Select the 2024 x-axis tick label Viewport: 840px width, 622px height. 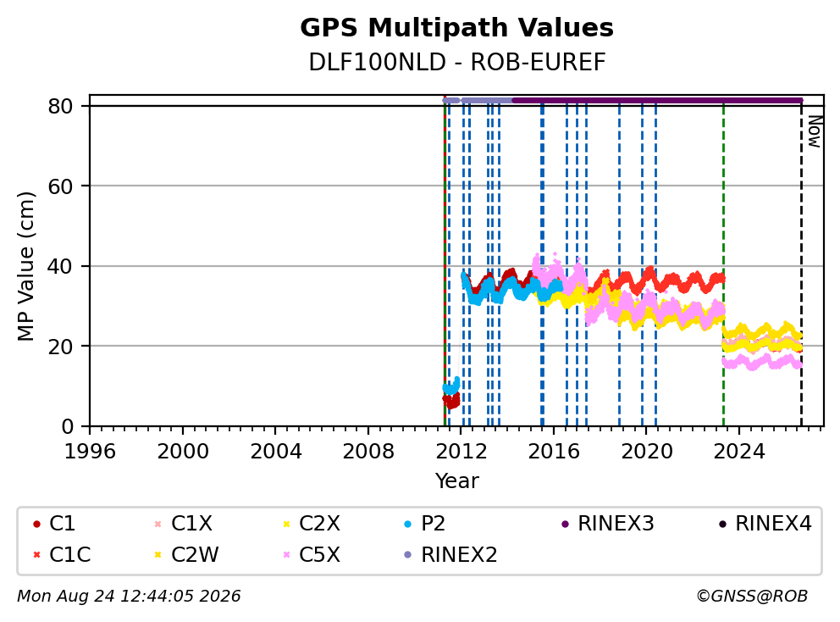tap(739, 452)
